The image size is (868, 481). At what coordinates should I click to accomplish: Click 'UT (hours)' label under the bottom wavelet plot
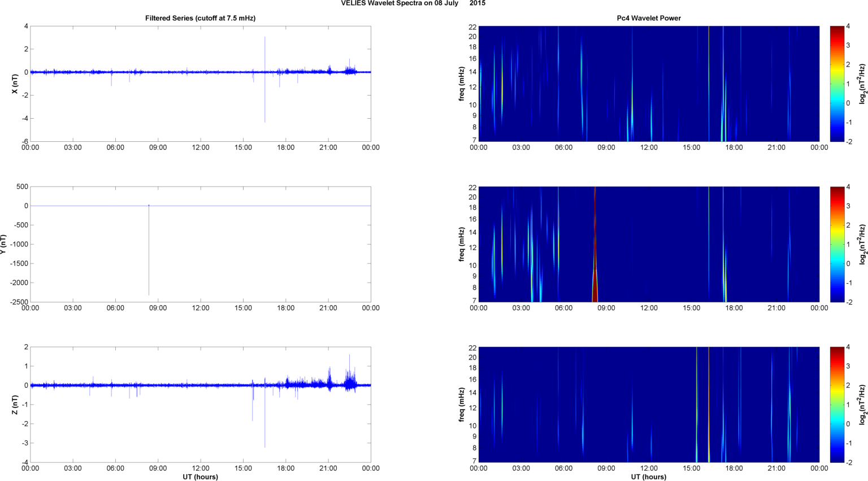tap(648, 476)
